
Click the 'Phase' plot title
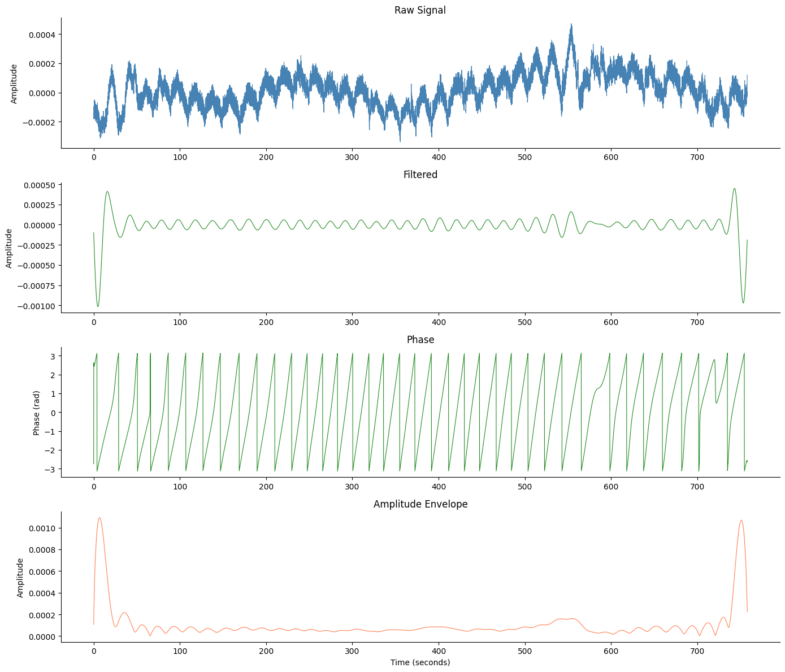tap(420, 340)
